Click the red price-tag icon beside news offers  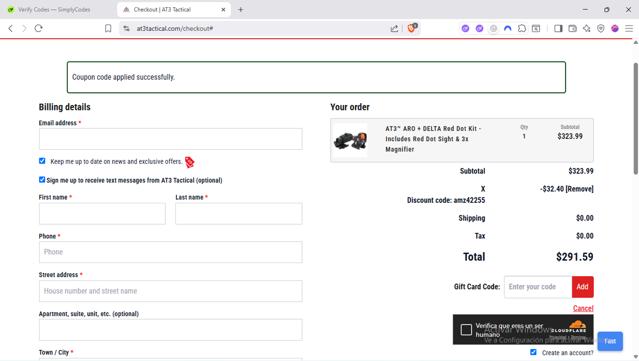[x=189, y=162]
